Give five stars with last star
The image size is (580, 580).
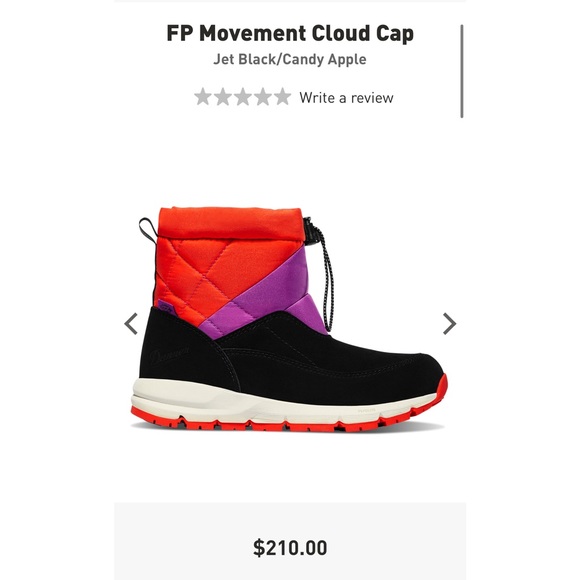point(282,97)
